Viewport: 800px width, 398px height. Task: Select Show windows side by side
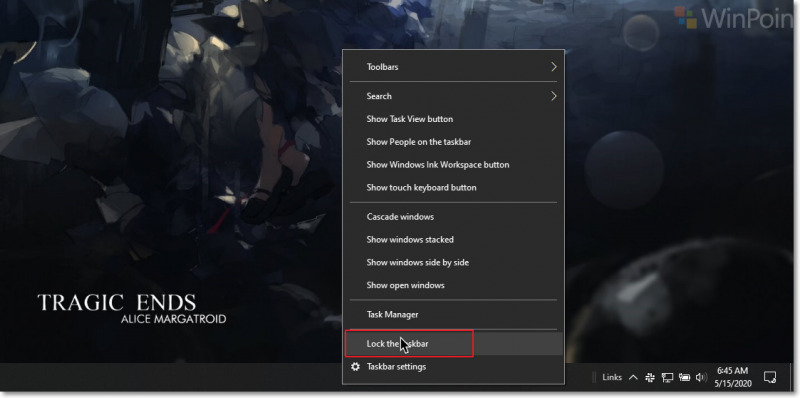pos(453,262)
